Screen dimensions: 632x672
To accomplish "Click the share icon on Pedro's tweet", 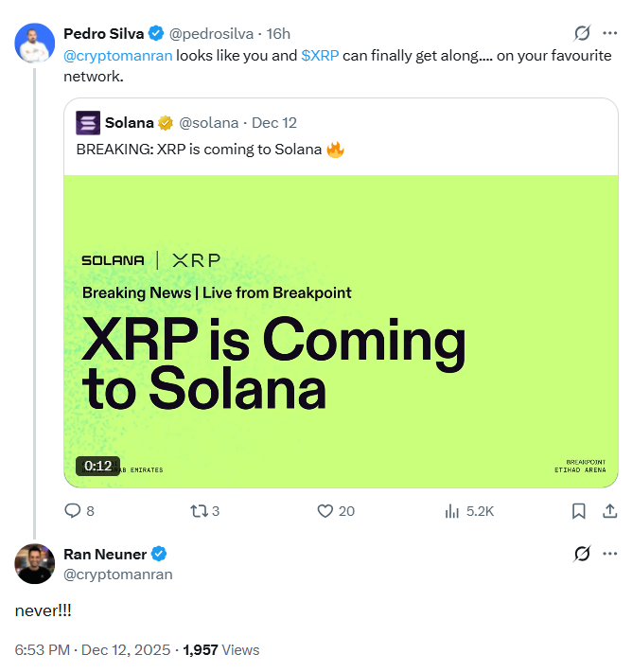I will click(x=609, y=511).
